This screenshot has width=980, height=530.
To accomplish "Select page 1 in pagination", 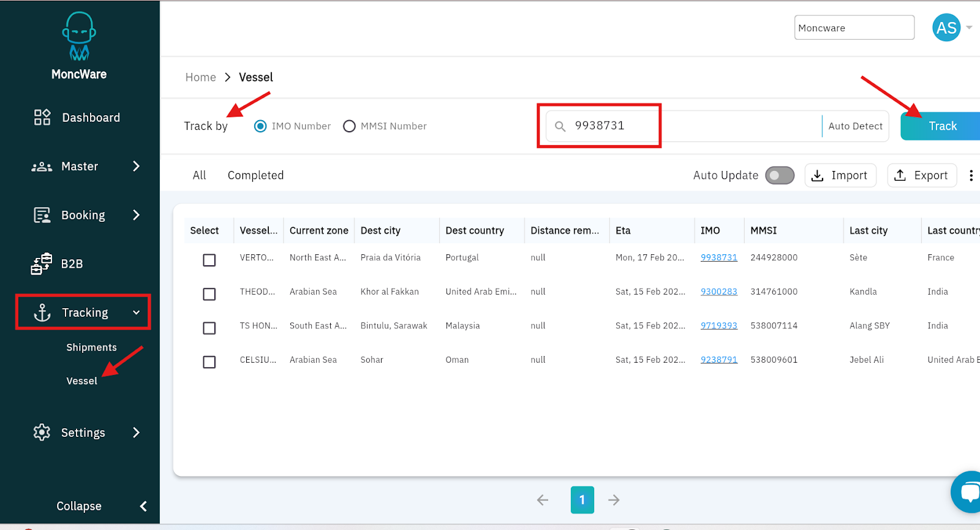I will click(x=582, y=500).
